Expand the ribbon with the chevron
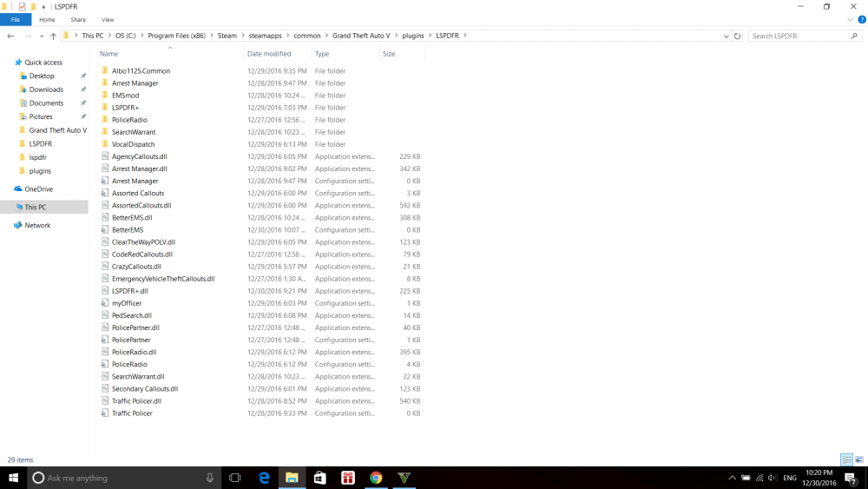 850,19
